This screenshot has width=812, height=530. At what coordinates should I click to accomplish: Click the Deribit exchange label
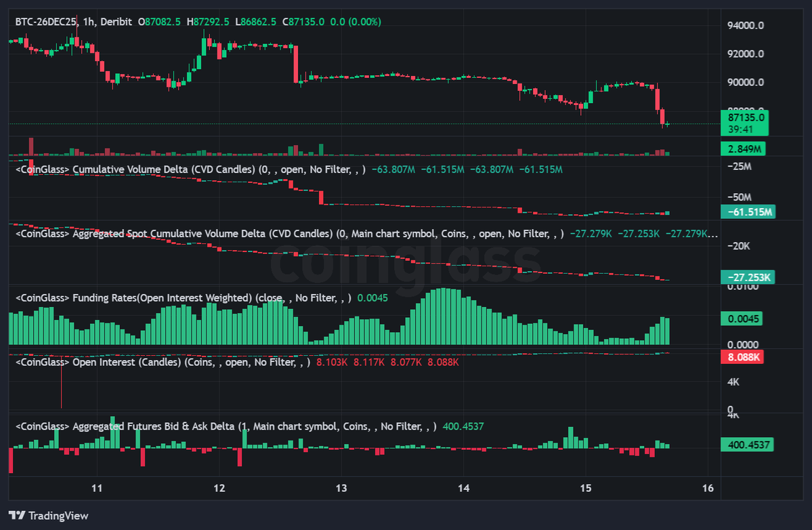click(x=116, y=22)
